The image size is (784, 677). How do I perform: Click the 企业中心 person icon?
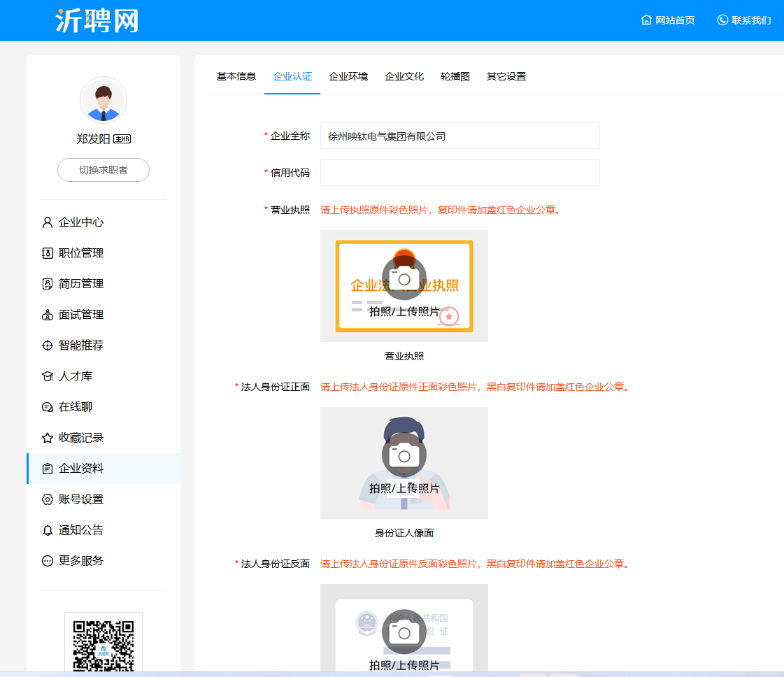coord(48,222)
